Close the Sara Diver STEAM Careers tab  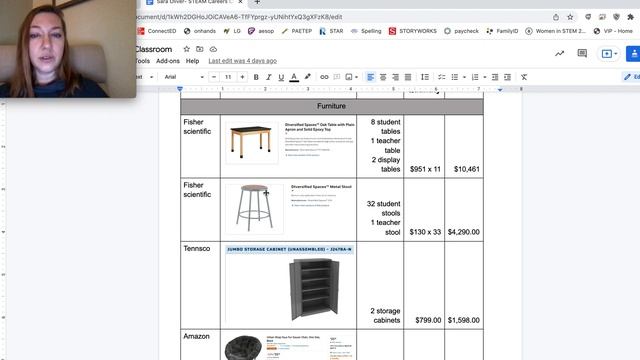point(240,2)
